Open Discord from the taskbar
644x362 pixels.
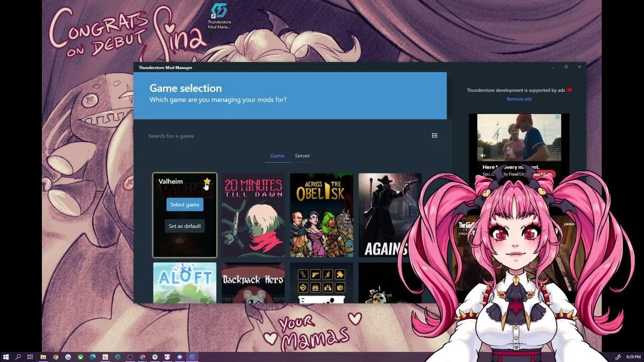tap(180, 357)
